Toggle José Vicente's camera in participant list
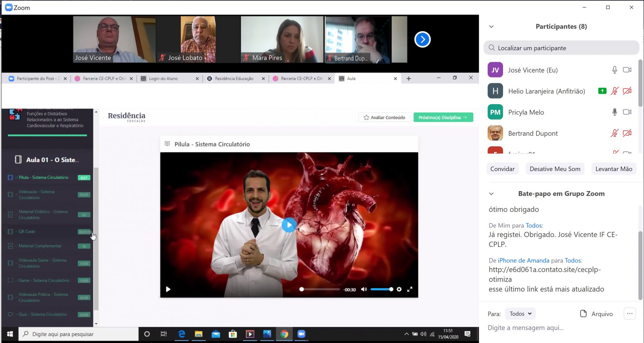This screenshot has width=644, height=343. click(627, 70)
